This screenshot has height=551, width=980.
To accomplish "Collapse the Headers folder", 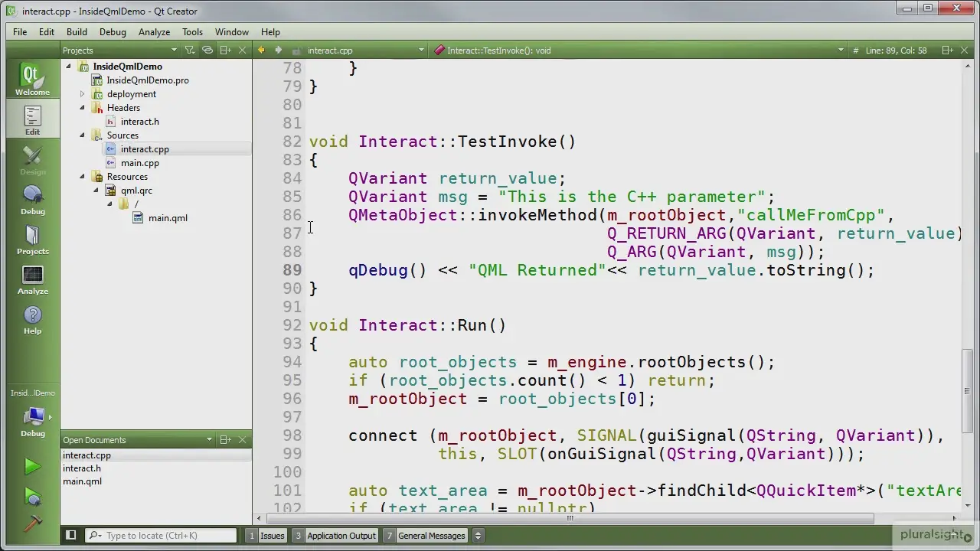I will 83,108.
